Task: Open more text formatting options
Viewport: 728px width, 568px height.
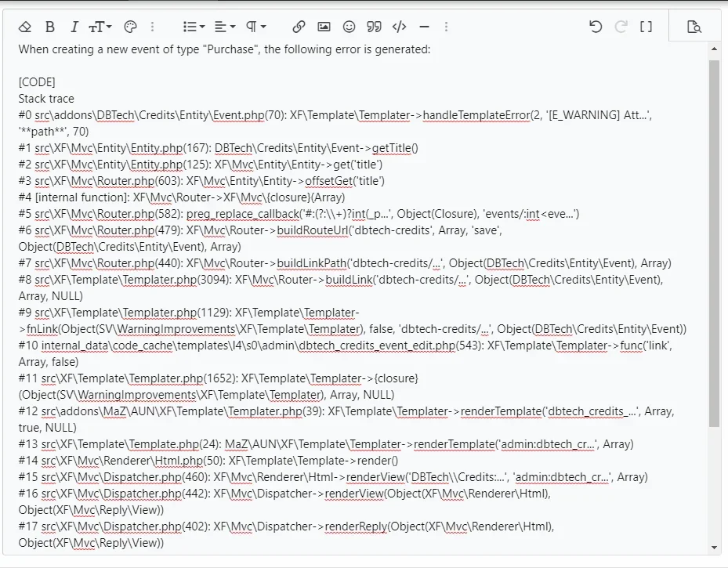Action: 152,27
